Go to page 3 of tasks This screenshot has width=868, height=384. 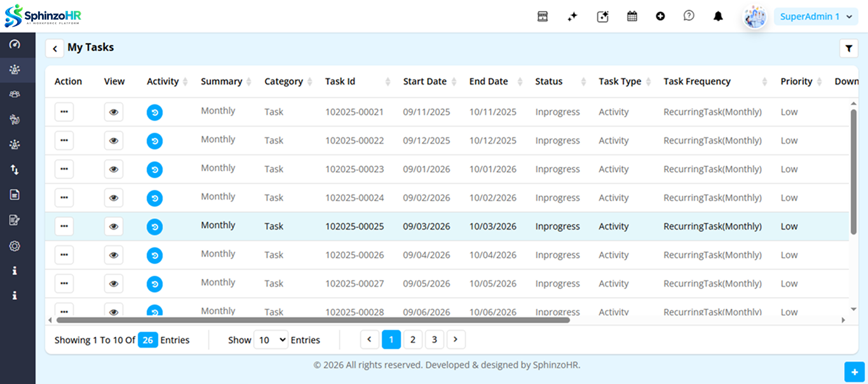click(435, 340)
